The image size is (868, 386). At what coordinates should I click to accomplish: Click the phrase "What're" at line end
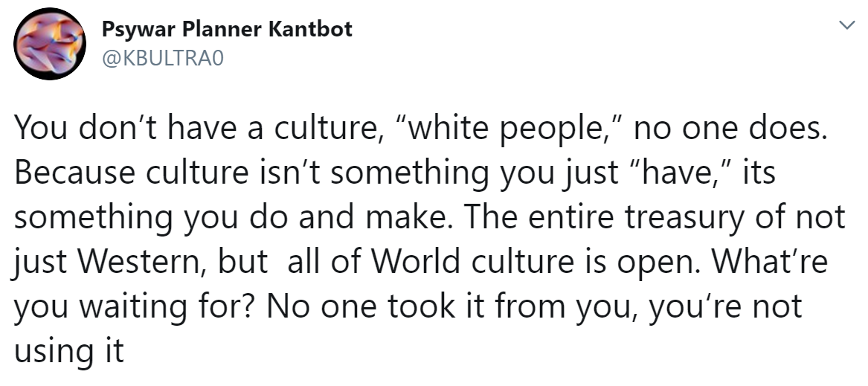point(770,261)
